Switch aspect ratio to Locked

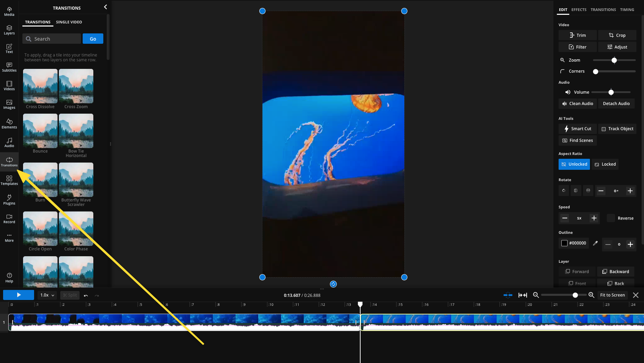(x=605, y=164)
